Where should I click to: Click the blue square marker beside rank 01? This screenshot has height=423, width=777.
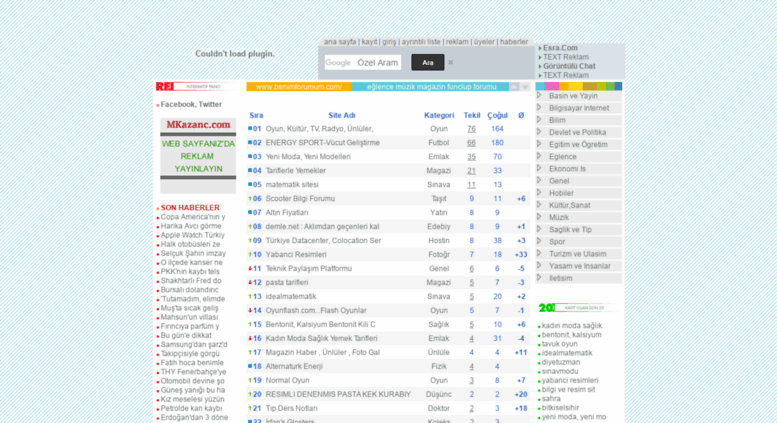tap(250, 128)
